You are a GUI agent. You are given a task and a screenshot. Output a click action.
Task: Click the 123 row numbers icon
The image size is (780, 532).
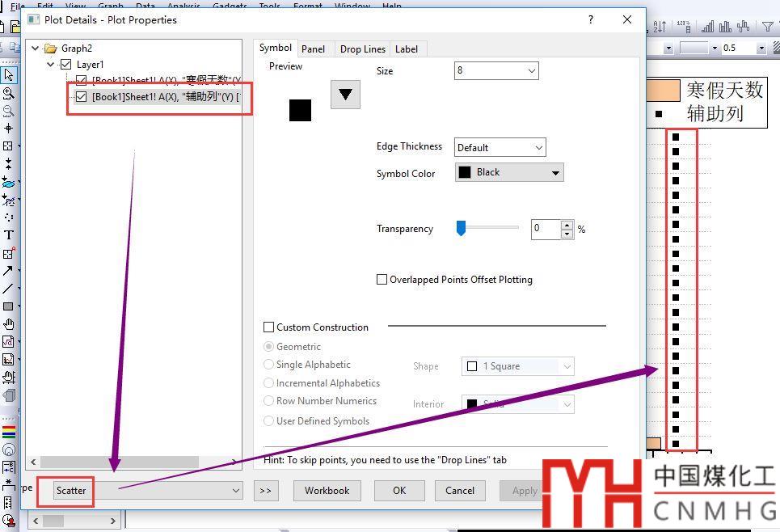pos(685,27)
